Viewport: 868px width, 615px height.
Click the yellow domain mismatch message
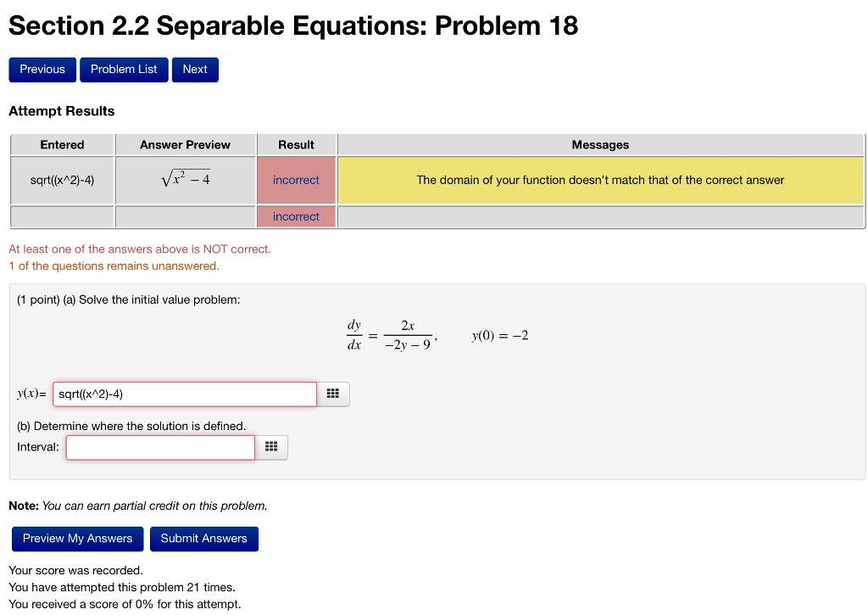click(x=600, y=180)
